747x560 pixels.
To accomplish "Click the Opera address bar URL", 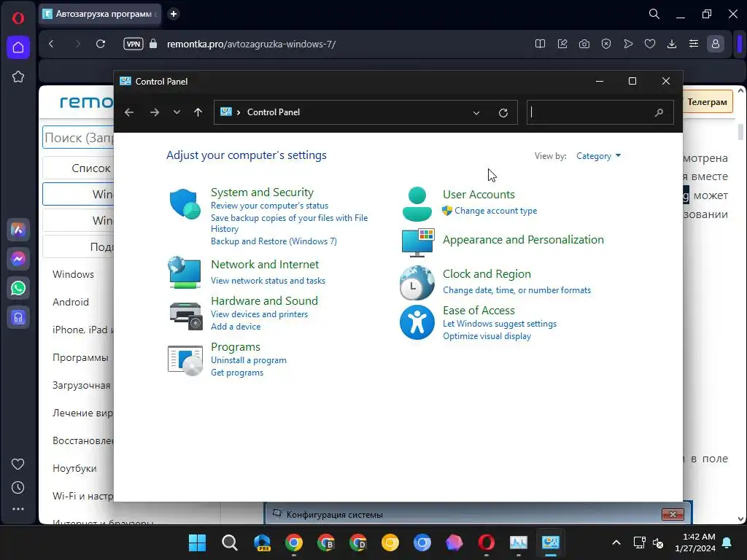I will pyautogui.click(x=251, y=44).
